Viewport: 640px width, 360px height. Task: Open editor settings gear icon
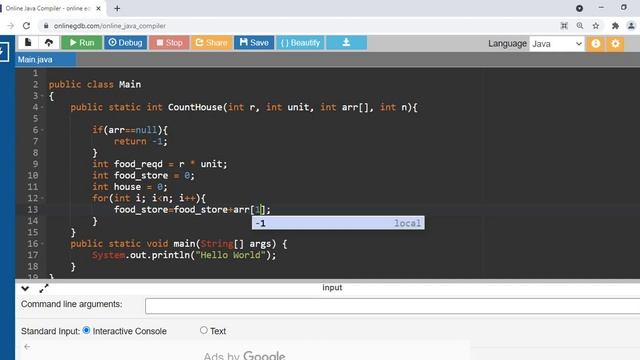[615, 44]
